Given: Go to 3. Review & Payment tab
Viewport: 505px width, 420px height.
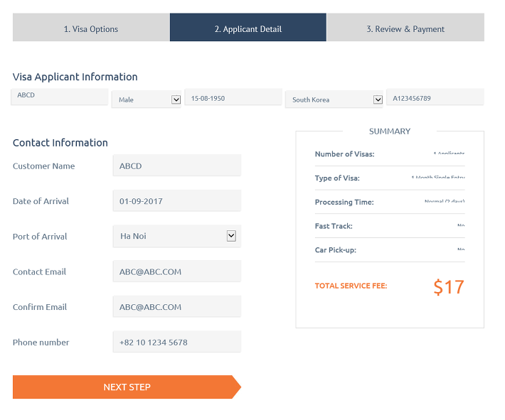Looking at the screenshot, I should (x=405, y=27).
